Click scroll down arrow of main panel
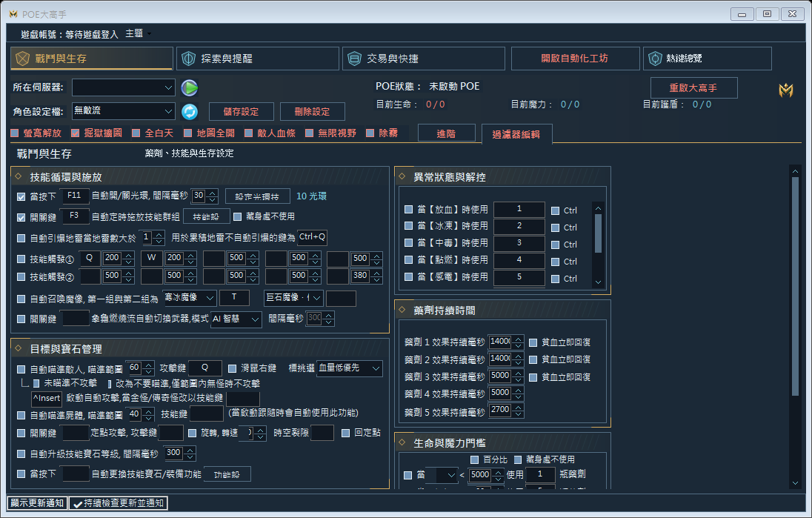This screenshot has width=812, height=518. pyautogui.click(x=795, y=482)
